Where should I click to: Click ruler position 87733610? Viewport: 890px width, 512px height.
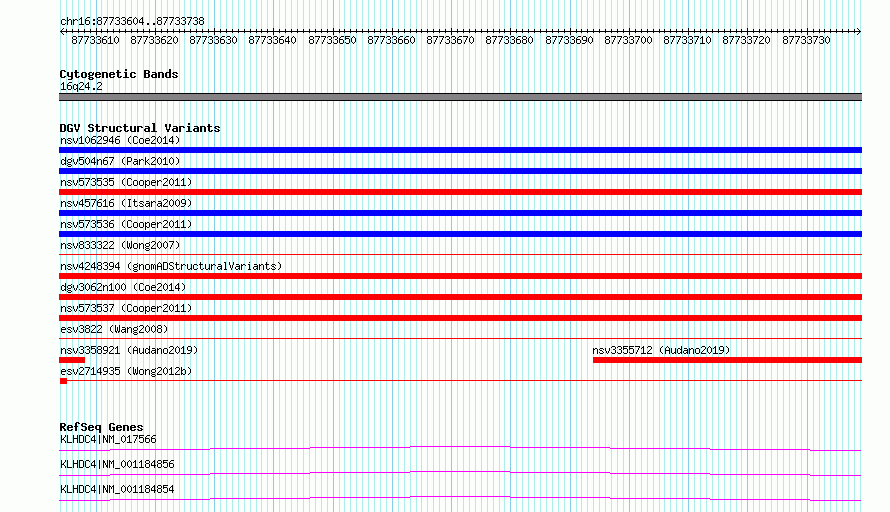click(95, 40)
